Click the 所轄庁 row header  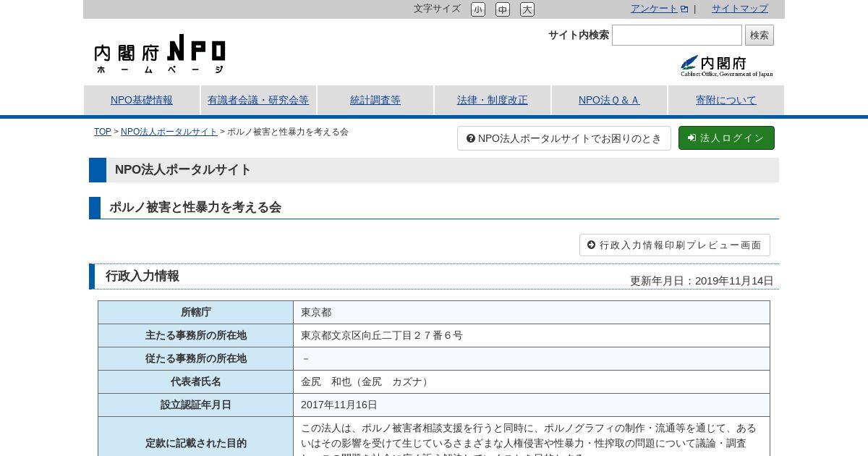pyautogui.click(x=196, y=313)
